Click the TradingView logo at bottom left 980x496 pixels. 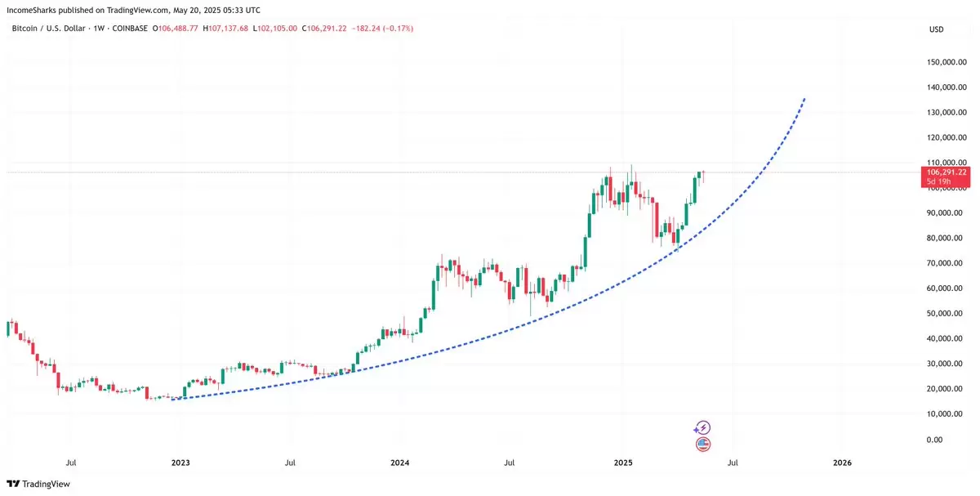click(x=40, y=484)
